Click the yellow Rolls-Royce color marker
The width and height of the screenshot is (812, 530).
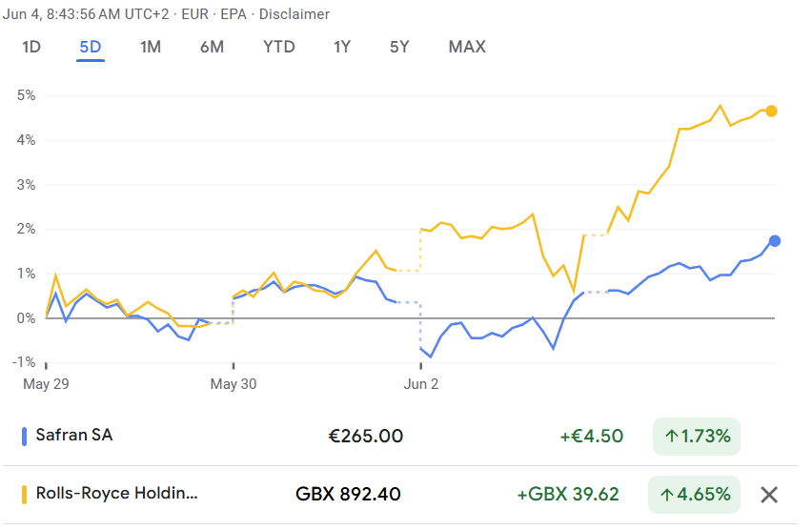24,495
